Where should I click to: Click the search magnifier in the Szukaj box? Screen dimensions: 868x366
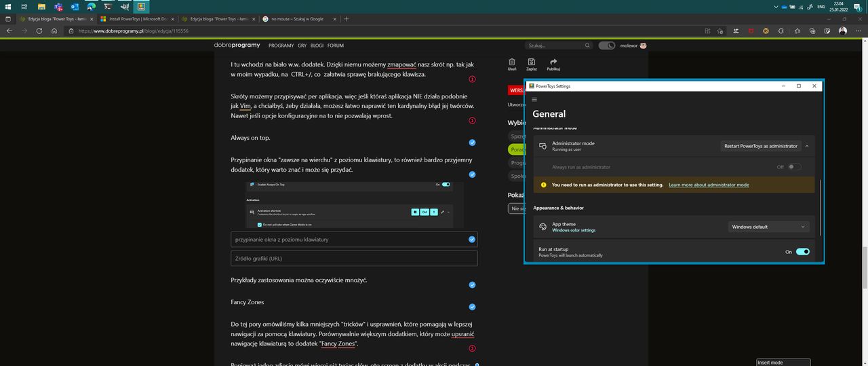[x=587, y=45]
